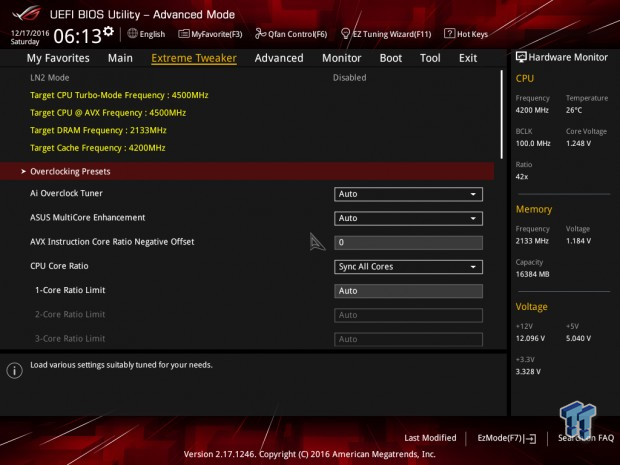
Task: Click the globe language icon
Action: 132,34
